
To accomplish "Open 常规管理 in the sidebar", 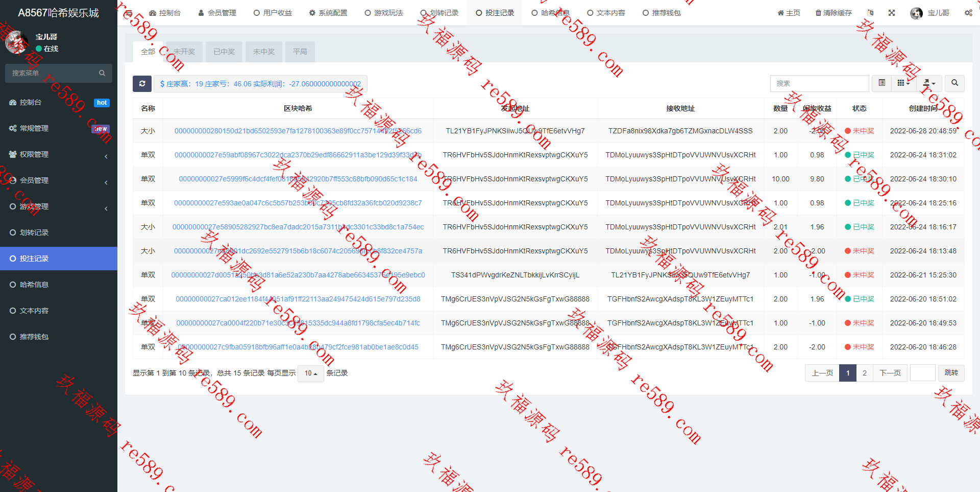I will point(59,128).
